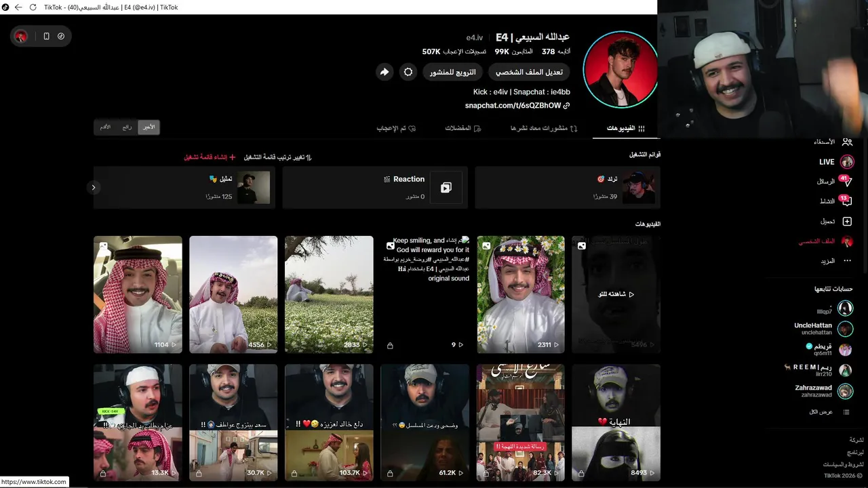Screen dimensions: 868x488
Task: Click the TikTok coin icon in top-left pill
Action: click(61, 36)
